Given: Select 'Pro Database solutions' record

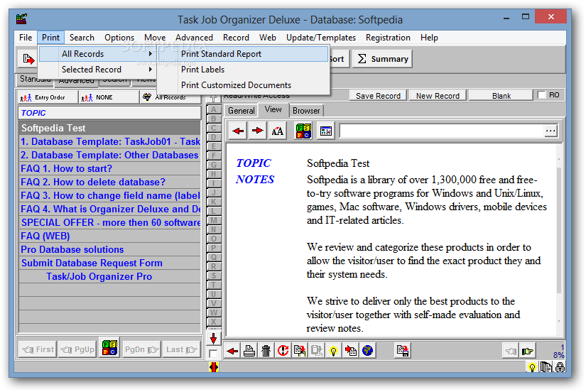Looking at the screenshot, I should tap(110, 249).
